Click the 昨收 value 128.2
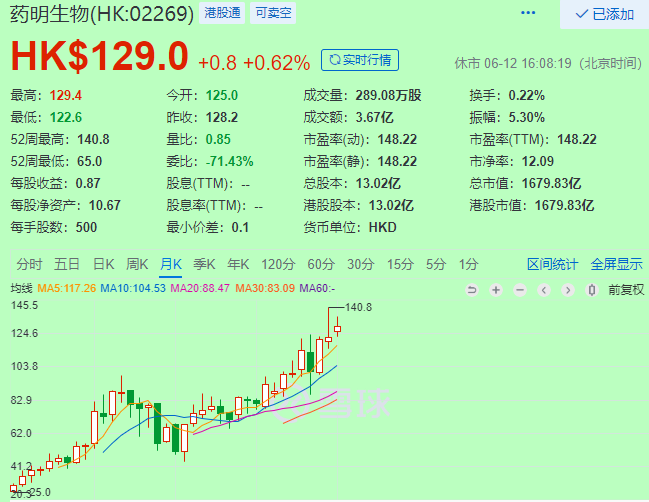 point(222,118)
